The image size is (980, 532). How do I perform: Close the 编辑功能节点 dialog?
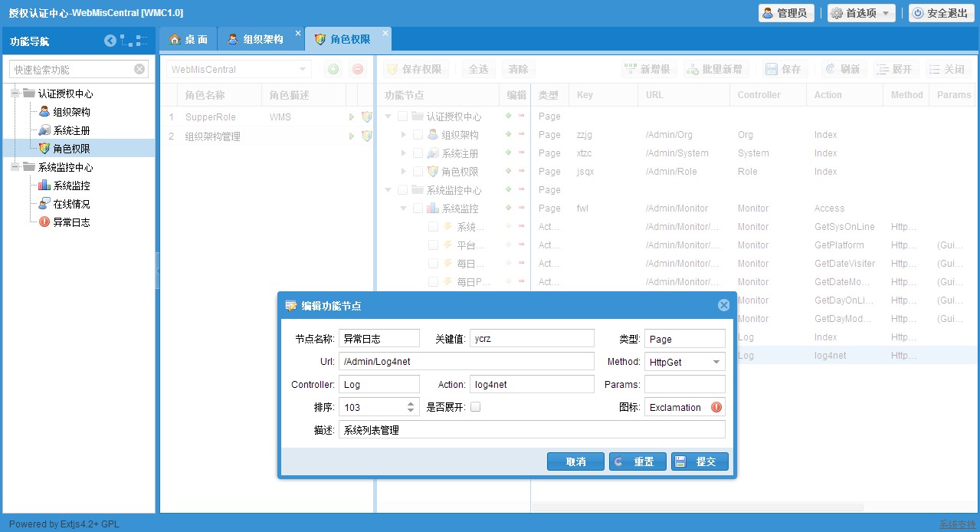(723, 305)
